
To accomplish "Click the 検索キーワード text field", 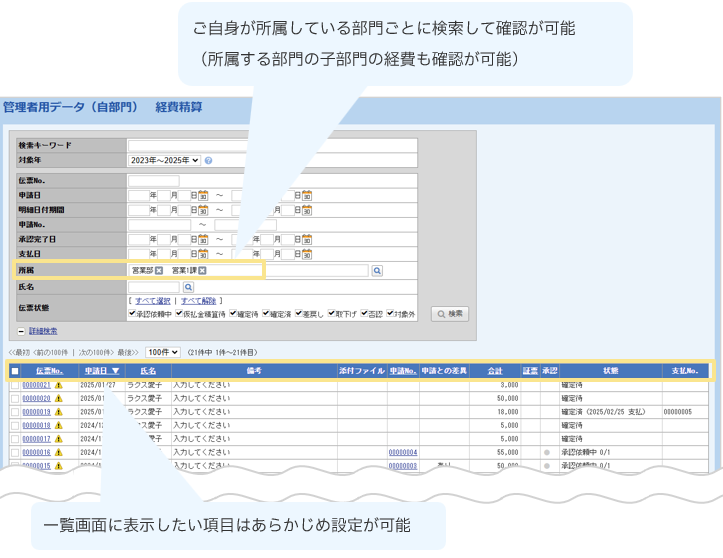I will tap(300, 145).
